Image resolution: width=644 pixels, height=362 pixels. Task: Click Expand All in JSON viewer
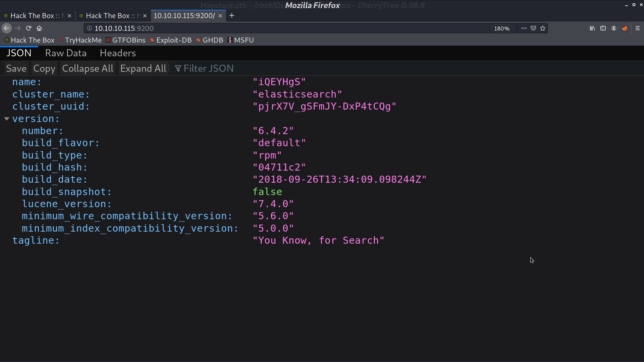point(143,68)
